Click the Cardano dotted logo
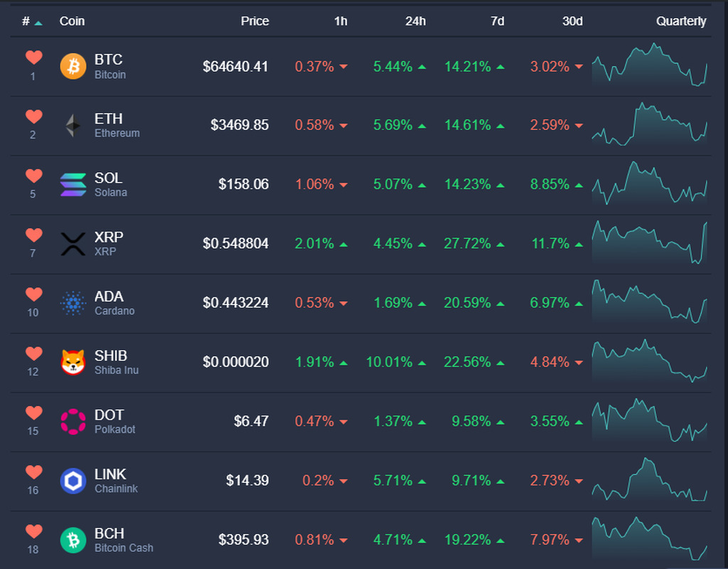Screen dimensions: 728x569 click(73, 304)
